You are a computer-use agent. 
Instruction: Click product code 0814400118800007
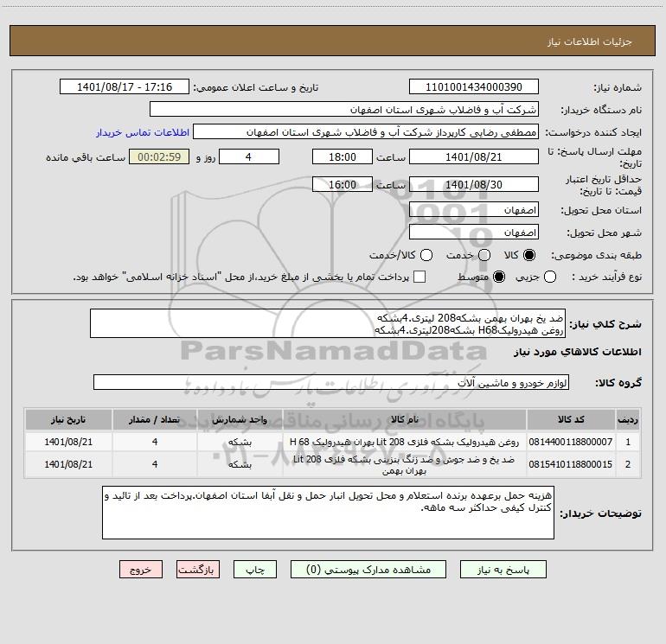(x=571, y=442)
